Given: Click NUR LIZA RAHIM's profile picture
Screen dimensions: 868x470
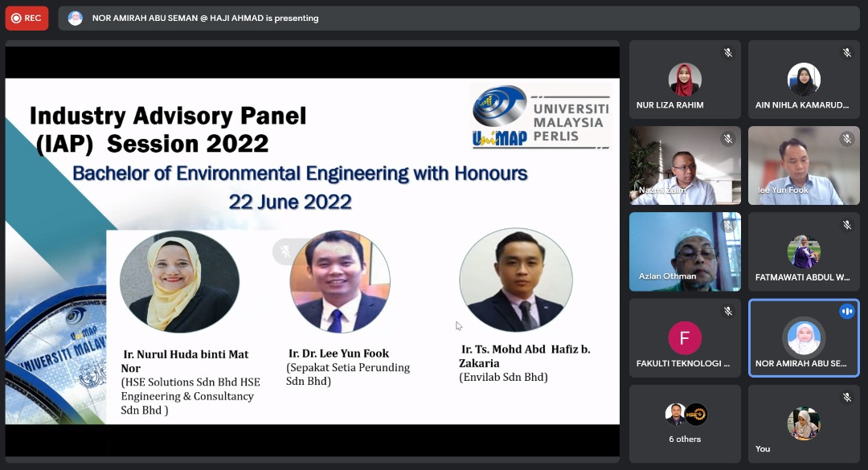Looking at the screenshot, I should 685,80.
